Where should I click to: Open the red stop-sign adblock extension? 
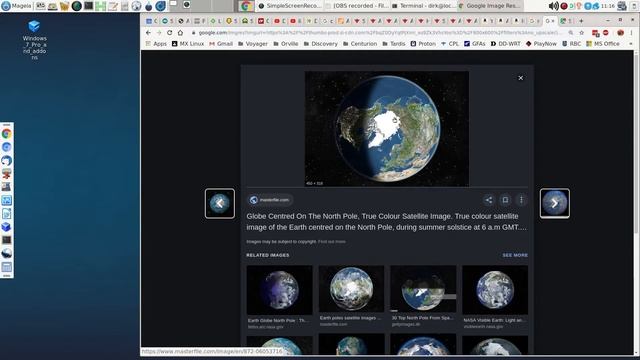[x=606, y=33]
